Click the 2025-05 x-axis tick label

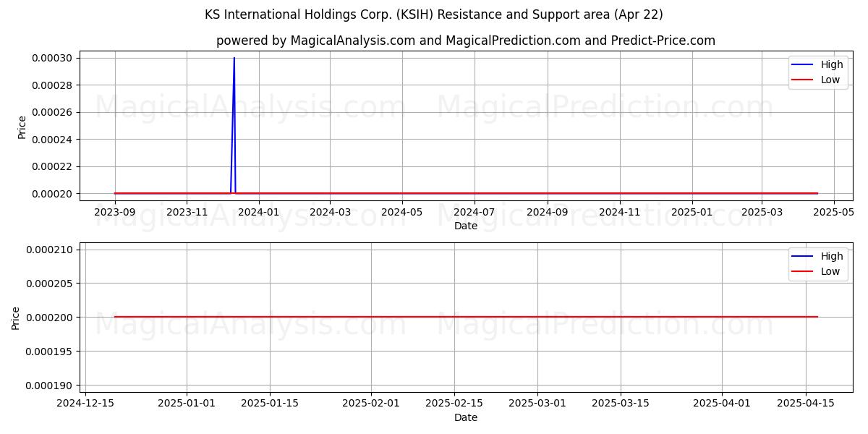point(834,212)
